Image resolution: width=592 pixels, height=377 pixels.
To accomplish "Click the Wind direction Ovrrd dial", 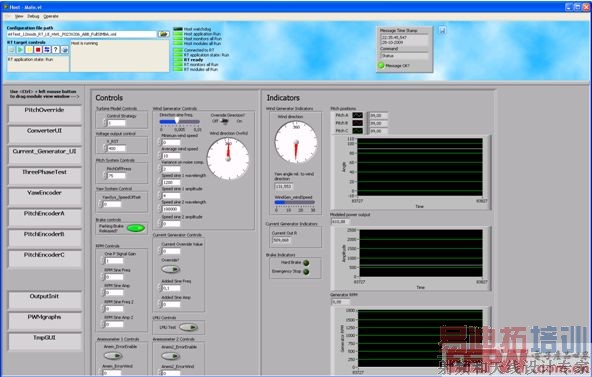I will pyautogui.click(x=228, y=158).
